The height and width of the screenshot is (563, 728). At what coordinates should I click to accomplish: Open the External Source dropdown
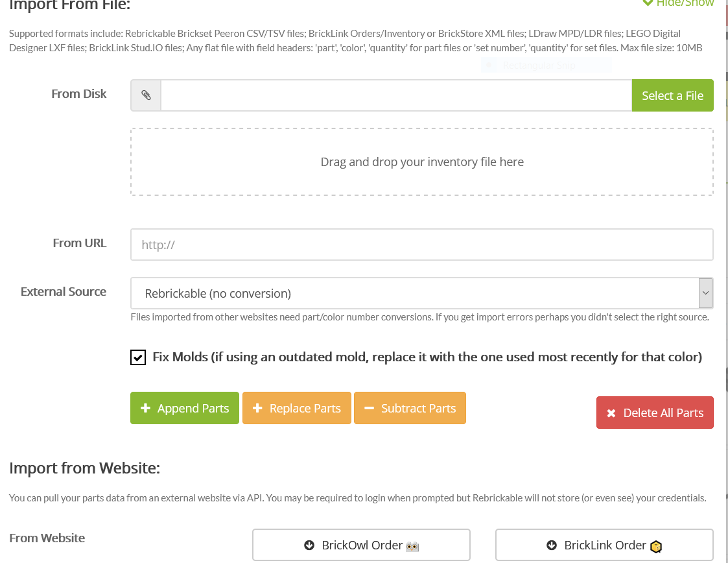[414, 294]
